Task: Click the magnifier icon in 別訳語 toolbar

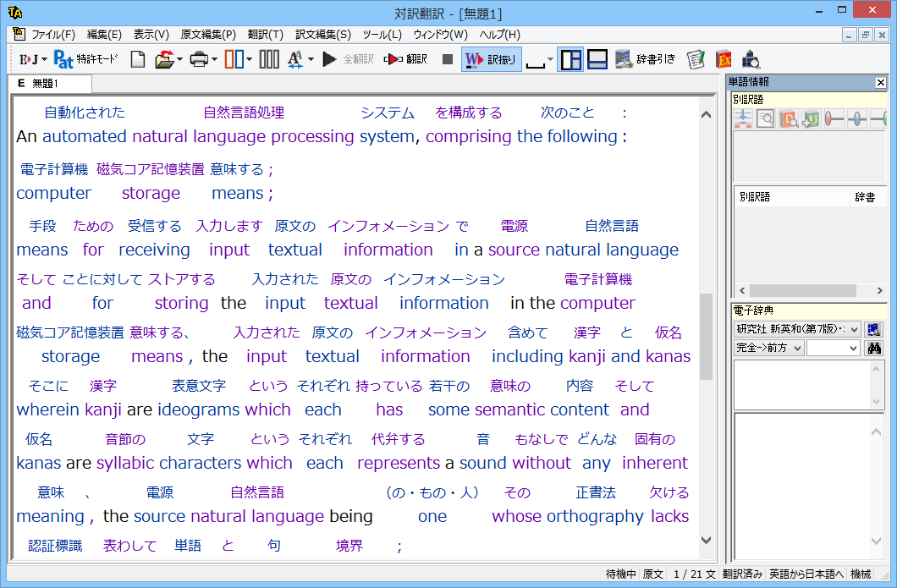Action: coord(766,119)
